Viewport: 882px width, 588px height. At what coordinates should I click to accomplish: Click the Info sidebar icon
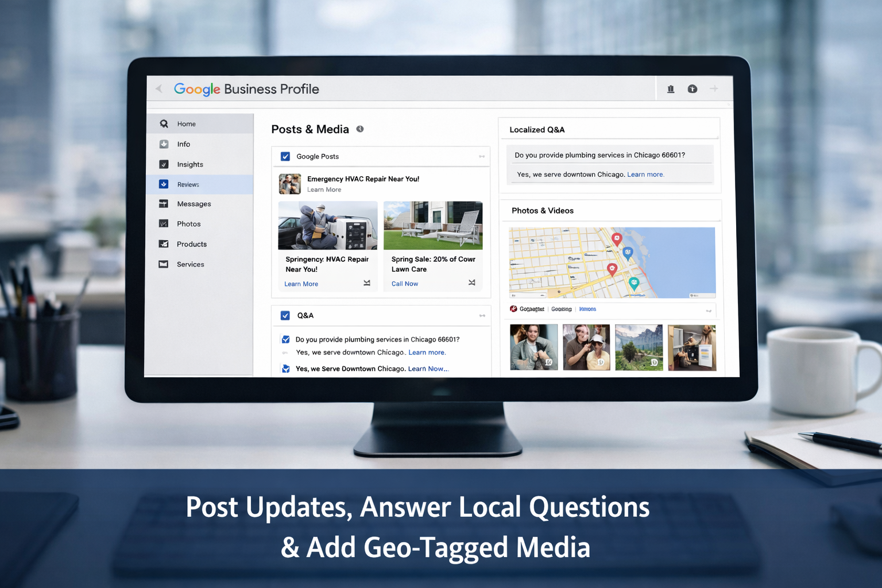[164, 144]
